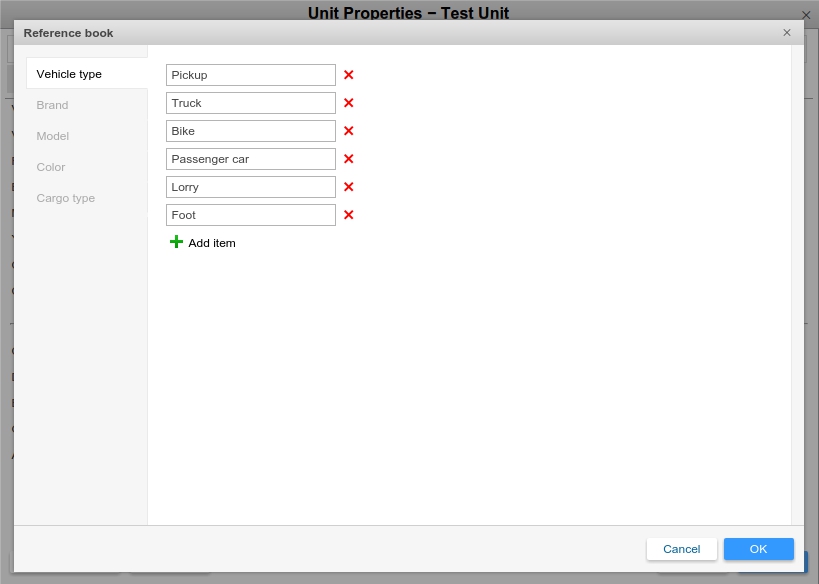The height and width of the screenshot is (584, 819).
Task: Select the Vehicle type tab
Action: point(69,74)
